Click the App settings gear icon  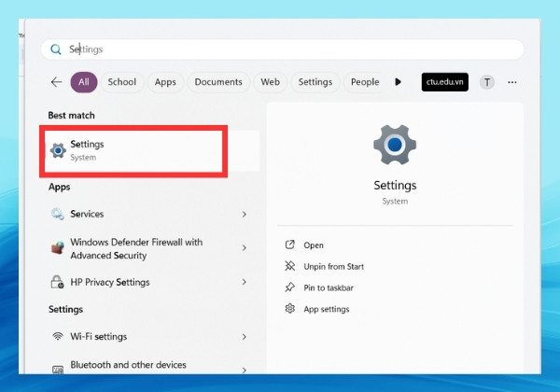[x=289, y=308]
